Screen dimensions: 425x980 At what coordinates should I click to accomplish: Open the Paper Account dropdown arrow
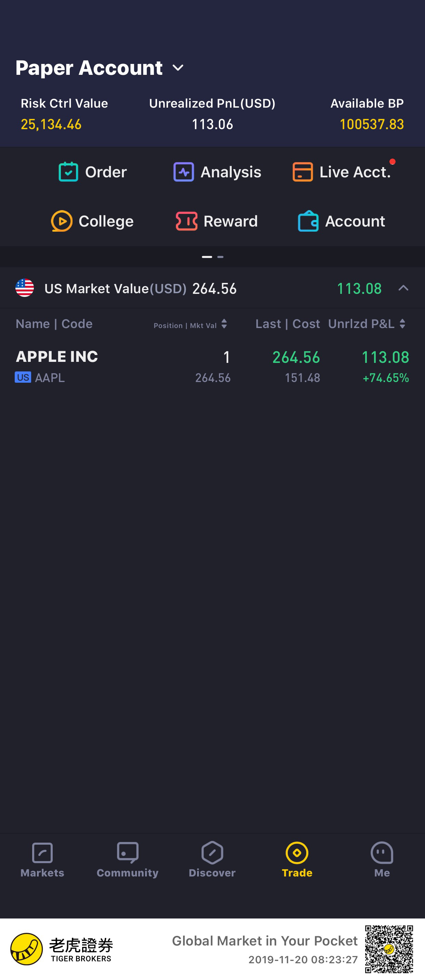[x=178, y=68]
